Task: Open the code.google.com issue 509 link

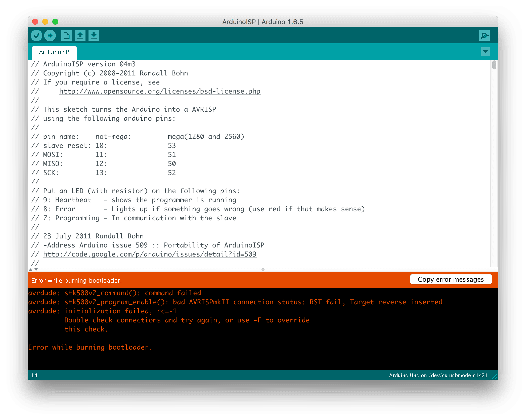Action: pyautogui.click(x=150, y=254)
